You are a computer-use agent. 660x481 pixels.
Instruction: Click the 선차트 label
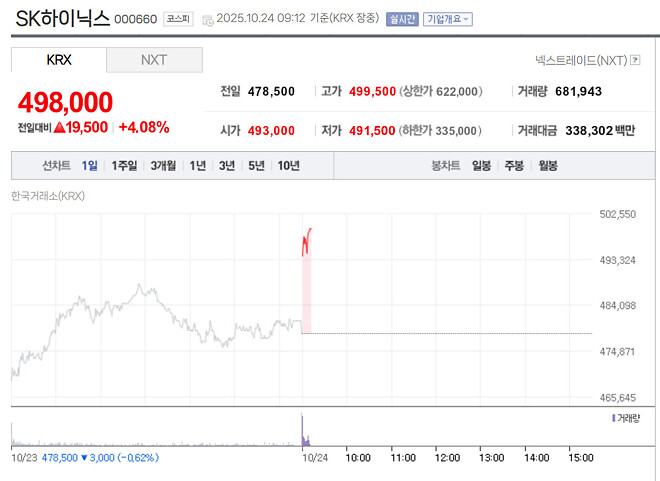56,166
